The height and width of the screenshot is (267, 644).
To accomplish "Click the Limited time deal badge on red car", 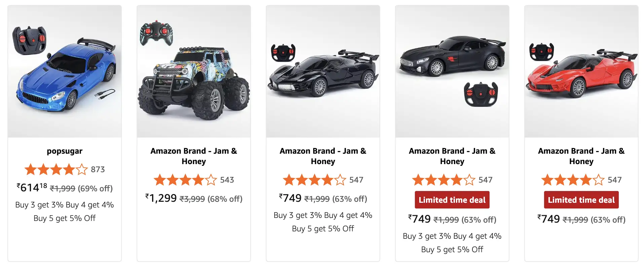I will pyautogui.click(x=581, y=199).
